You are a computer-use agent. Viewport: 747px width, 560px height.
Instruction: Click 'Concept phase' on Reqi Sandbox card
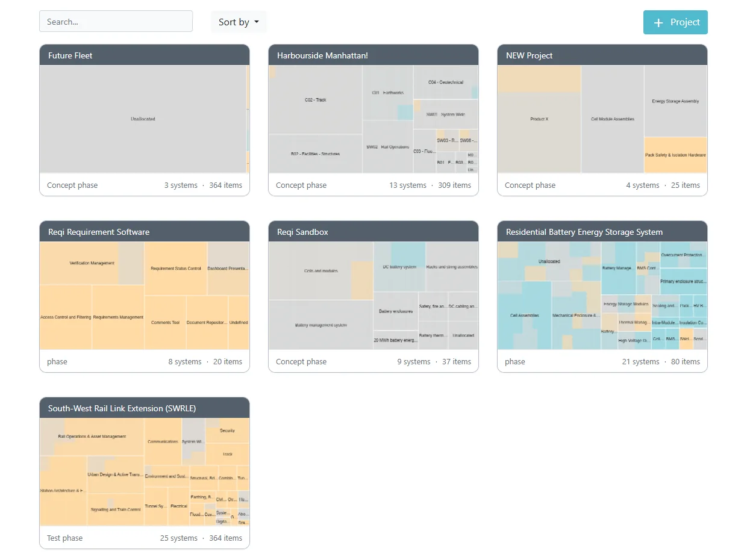pyautogui.click(x=301, y=362)
